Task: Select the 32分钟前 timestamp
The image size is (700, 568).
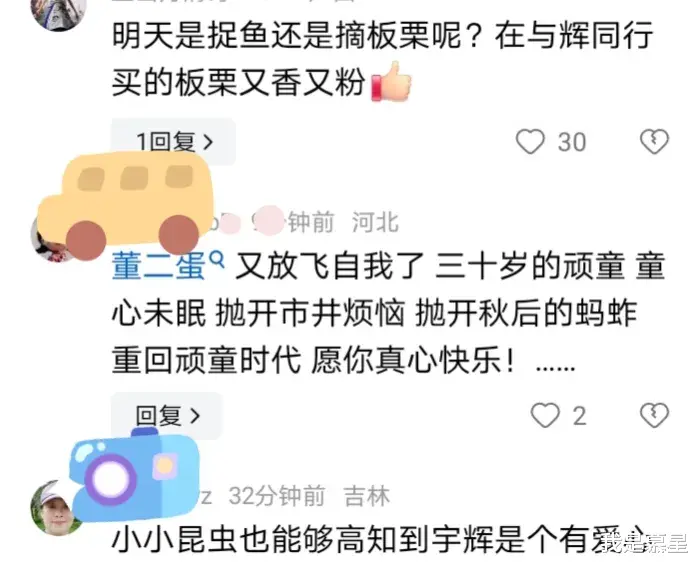Action: click(277, 496)
